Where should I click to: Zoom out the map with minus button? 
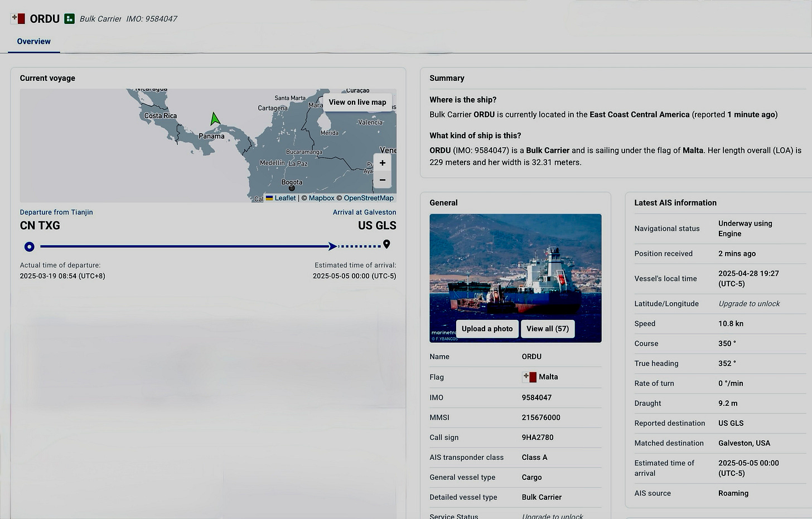pyautogui.click(x=383, y=180)
